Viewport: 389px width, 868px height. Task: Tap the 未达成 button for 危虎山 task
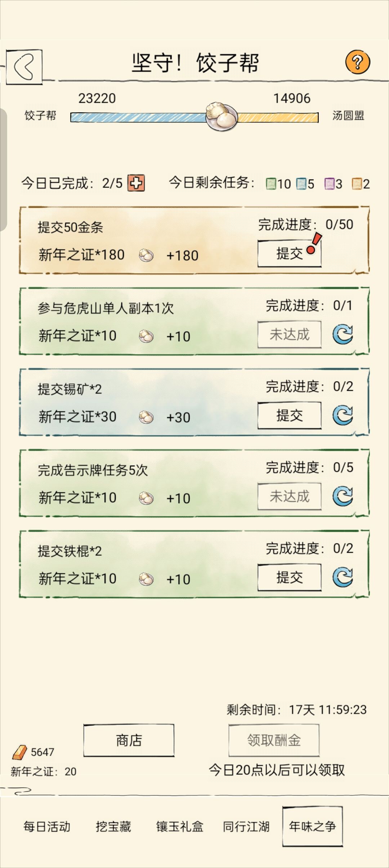[289, 335]
